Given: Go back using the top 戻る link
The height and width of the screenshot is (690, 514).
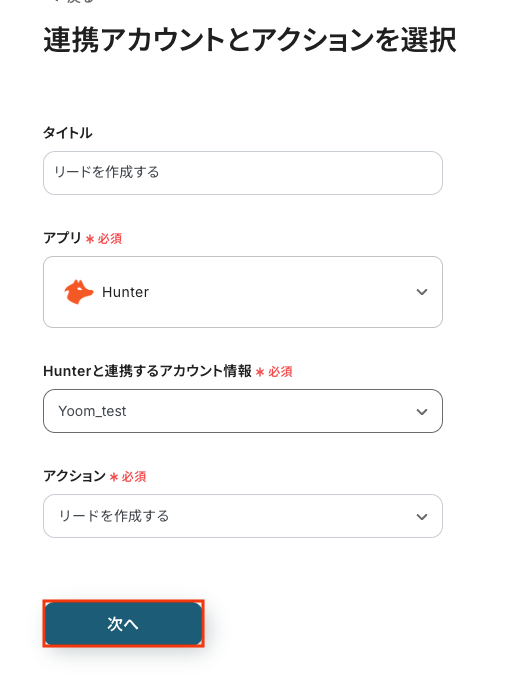Looking at the screenshot, I should pos(75,1).
